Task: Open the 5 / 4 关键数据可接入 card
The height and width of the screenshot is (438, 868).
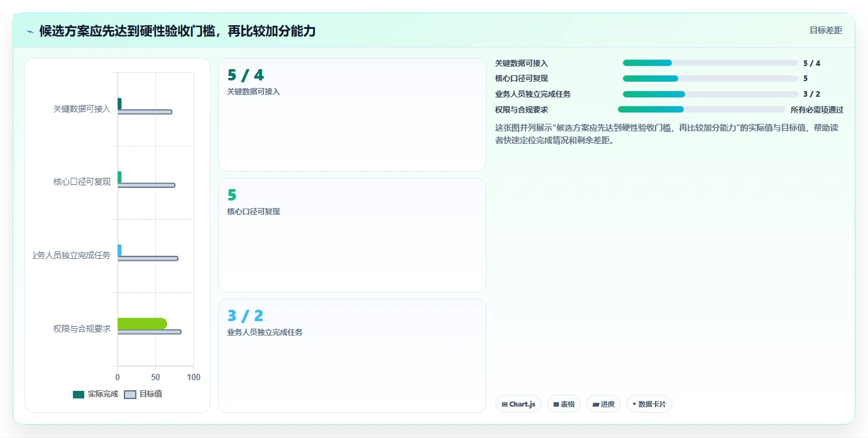Action: 352,115
